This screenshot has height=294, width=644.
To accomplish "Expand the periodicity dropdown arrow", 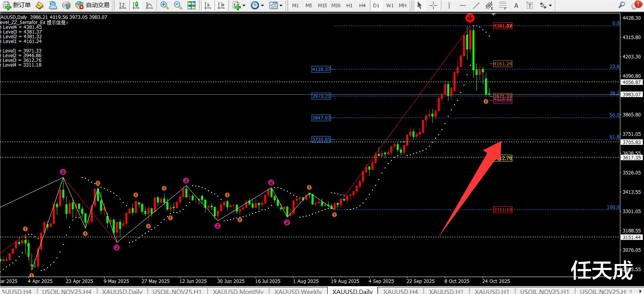I will click(262, 6).
